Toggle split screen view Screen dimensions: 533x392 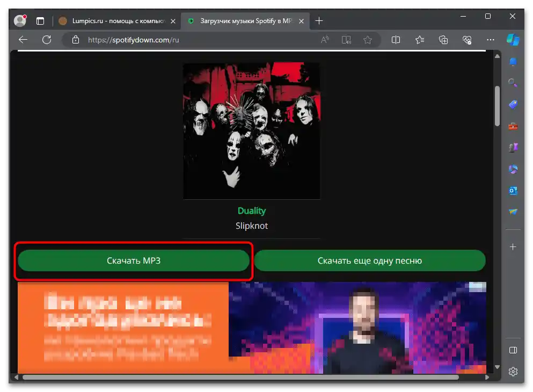pyautogui.click(x=396, y=40)
